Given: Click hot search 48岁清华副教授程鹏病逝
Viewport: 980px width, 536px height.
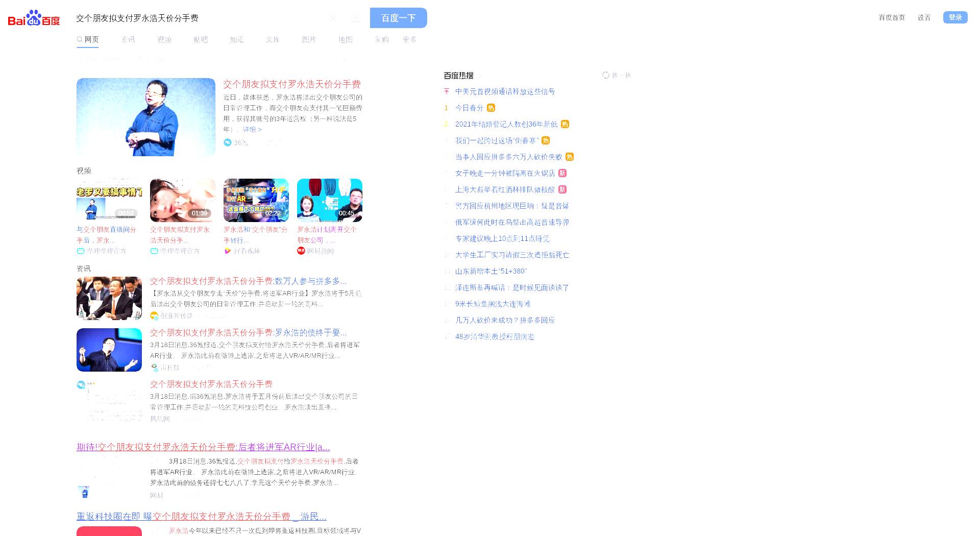Looking at the screenshot, I should coord(495,336).
